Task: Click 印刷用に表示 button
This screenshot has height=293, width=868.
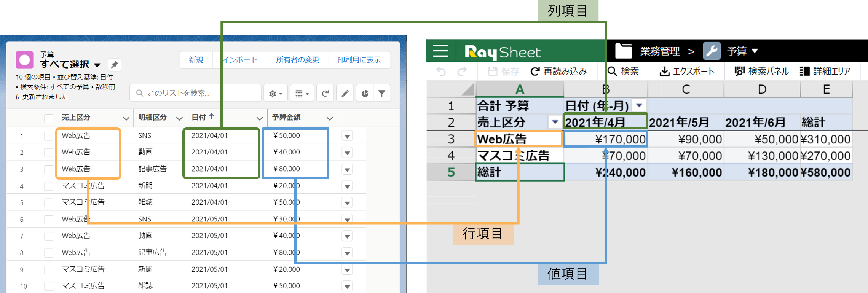Action: 359,60
